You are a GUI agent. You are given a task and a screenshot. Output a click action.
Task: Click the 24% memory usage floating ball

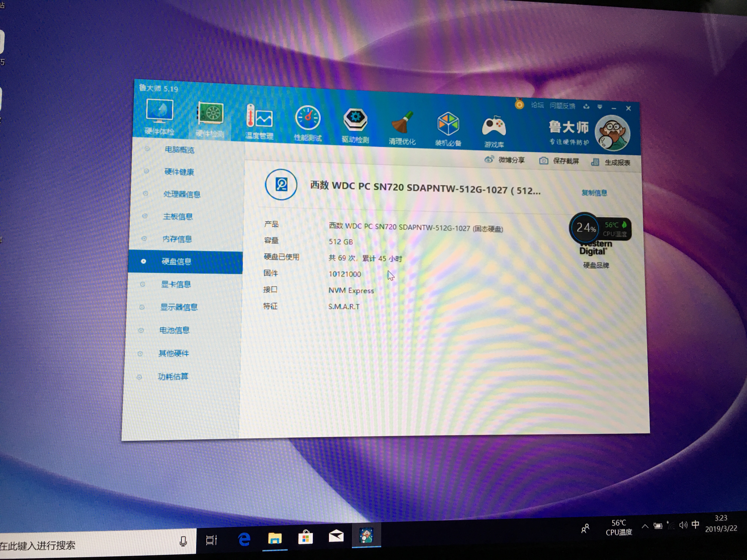(x=585, y=228)
